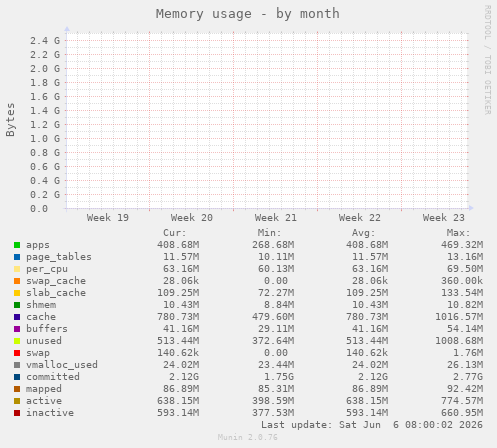Click the unused Max value 1008.68M
This screenshot has height=448, width=497.
[x=459, y=341]
